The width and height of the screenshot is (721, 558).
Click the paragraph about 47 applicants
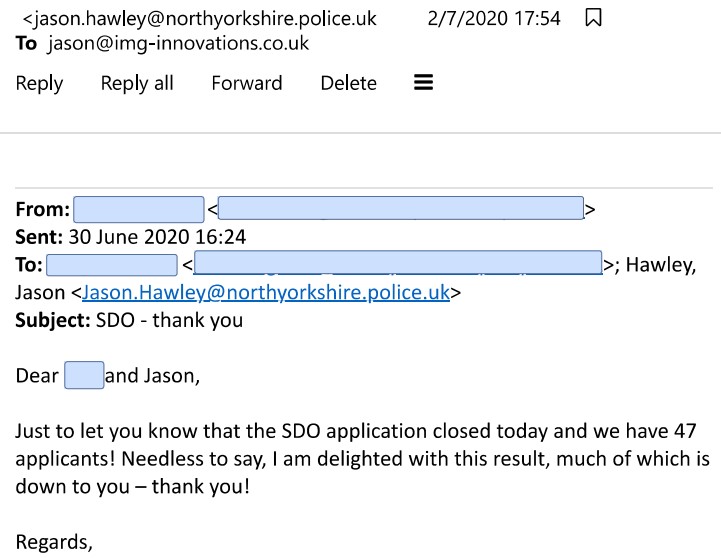click(360, 459)
